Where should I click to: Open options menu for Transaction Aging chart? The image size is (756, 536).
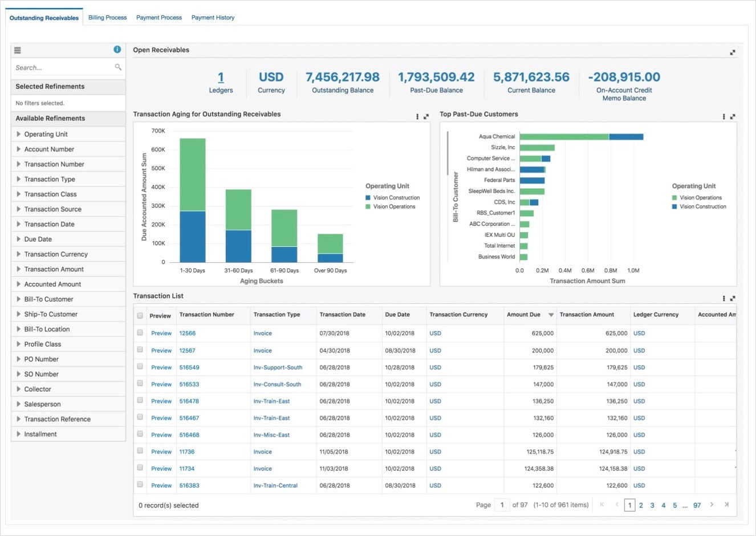(x=417, y=116)
